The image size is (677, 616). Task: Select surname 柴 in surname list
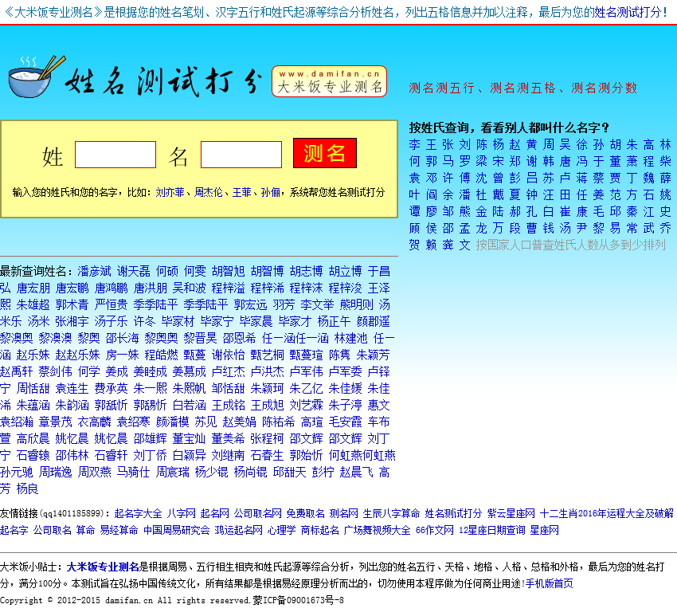click(665, 162)
